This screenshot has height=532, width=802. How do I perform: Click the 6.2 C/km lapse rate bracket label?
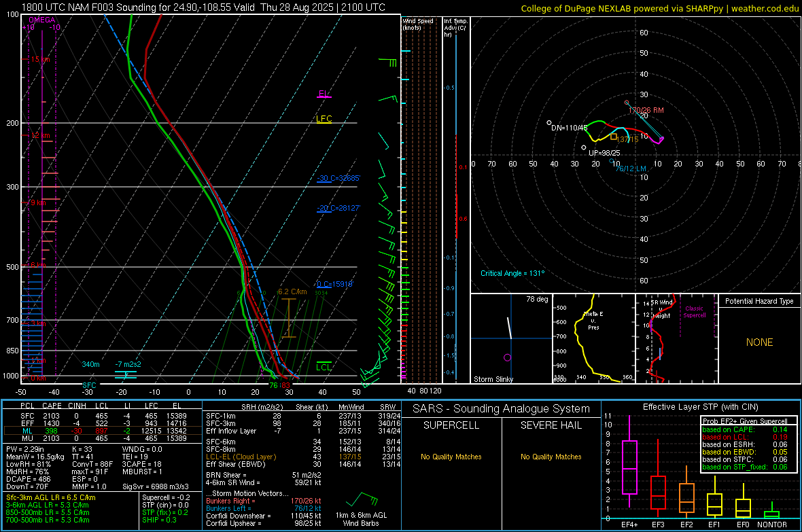292,291
